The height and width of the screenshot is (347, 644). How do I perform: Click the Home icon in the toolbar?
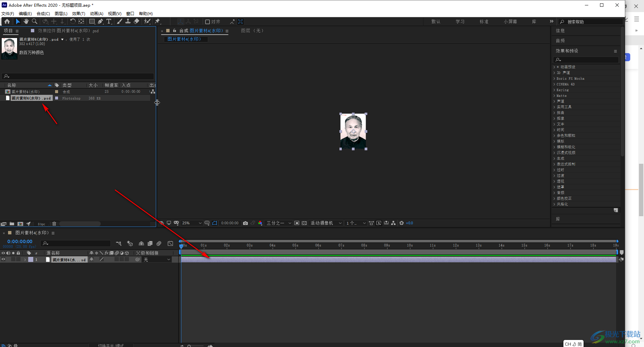click(x=7, y=22)
